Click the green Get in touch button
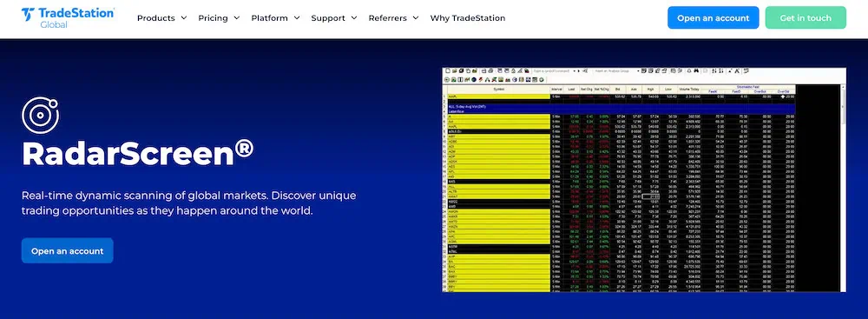This screenshot has height=319, width=868. tap(806, 17)
